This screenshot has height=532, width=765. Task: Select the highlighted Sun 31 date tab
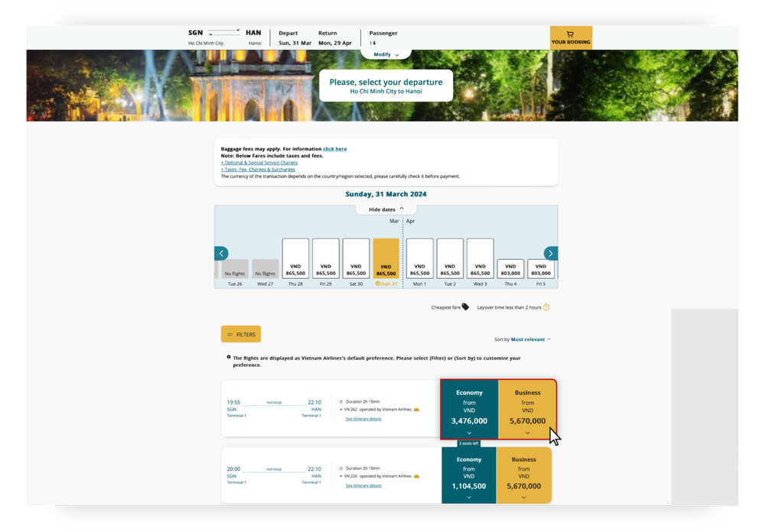click(x=386, y=258)
